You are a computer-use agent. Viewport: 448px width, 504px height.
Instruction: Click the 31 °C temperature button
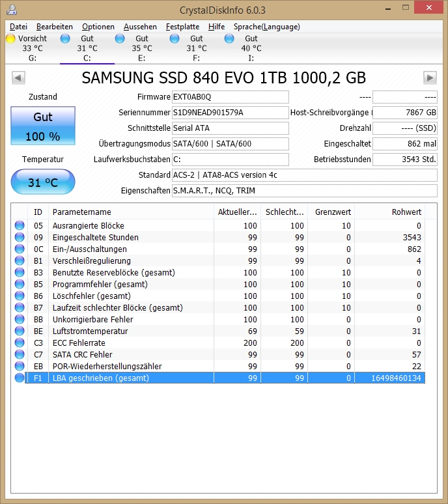[43, 182]
